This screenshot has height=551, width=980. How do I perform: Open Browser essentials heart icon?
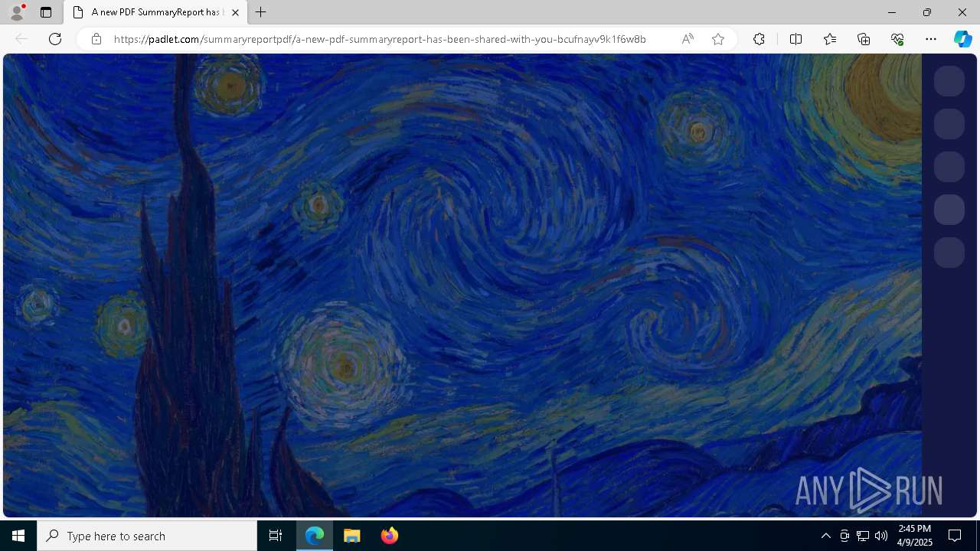pyautogui.click(x=897, y=39)
